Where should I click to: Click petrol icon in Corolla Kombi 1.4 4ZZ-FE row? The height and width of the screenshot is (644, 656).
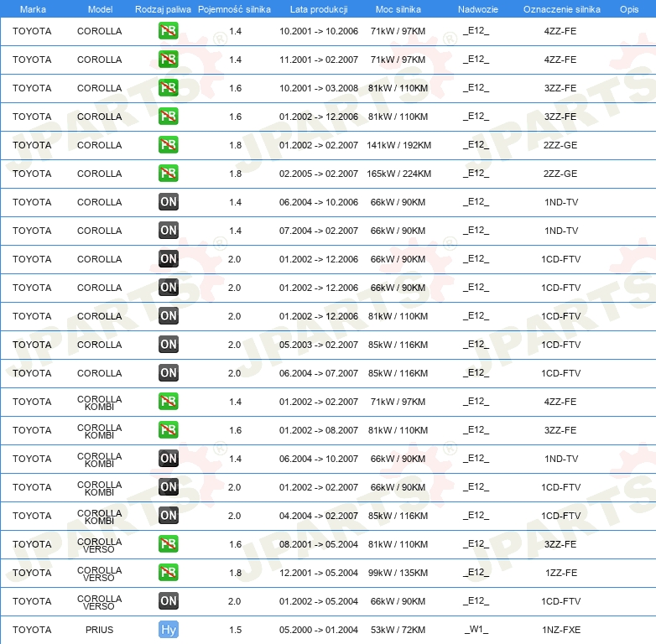point(168,401)
